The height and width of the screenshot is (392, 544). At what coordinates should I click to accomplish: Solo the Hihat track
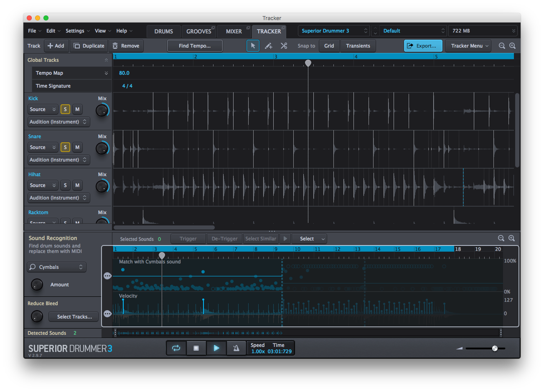click(65, 185)
